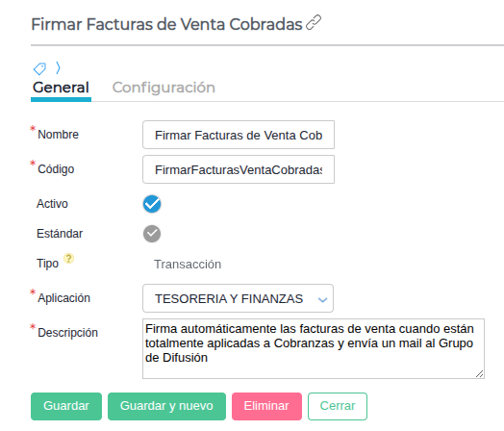Click the blue tag icon above General

click(39, 68)
